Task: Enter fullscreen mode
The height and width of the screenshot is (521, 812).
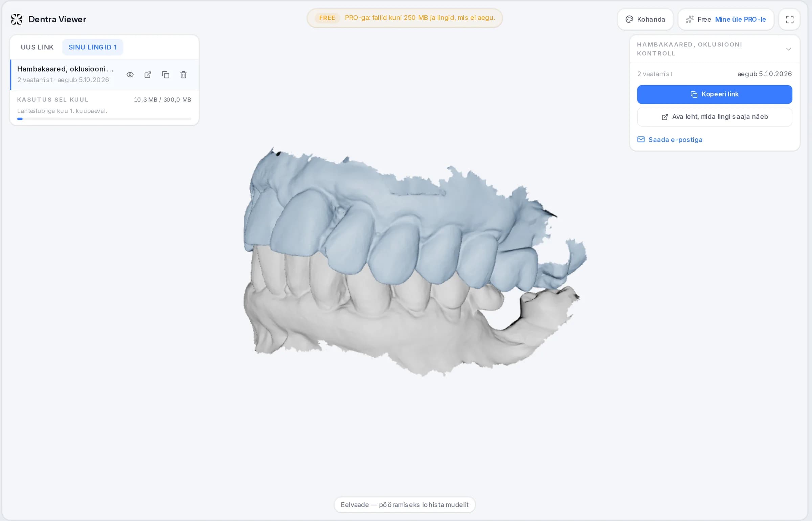Action: pyautogui.click(x=789, y=20)
